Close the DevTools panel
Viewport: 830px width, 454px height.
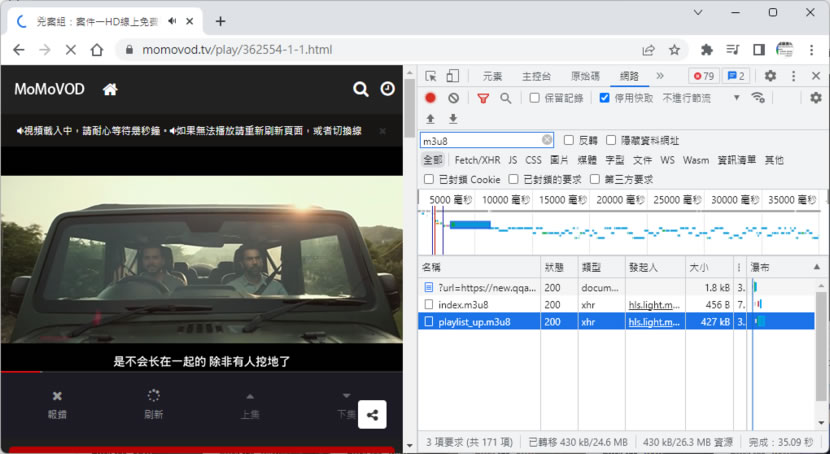[x=816, y=76]
